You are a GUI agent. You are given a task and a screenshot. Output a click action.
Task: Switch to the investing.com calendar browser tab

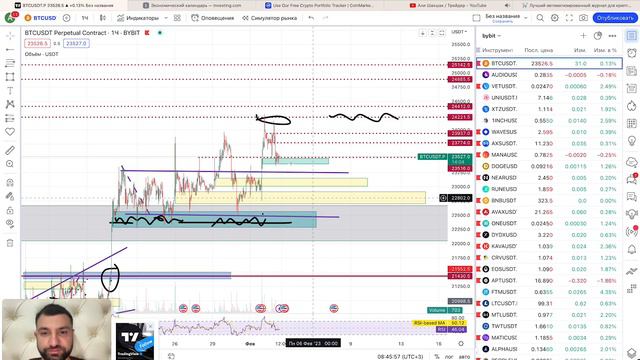click(192, 5)
